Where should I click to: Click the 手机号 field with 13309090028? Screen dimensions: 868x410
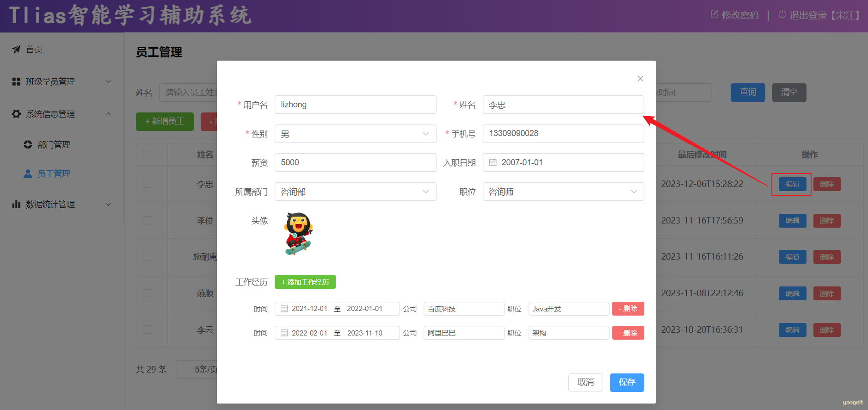click(x=563, y=134)
